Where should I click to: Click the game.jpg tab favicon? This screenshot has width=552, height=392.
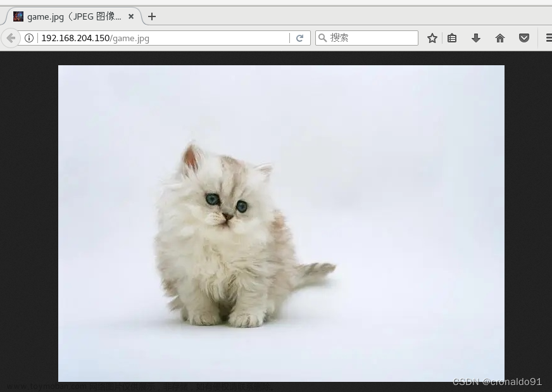click(18, 16)
